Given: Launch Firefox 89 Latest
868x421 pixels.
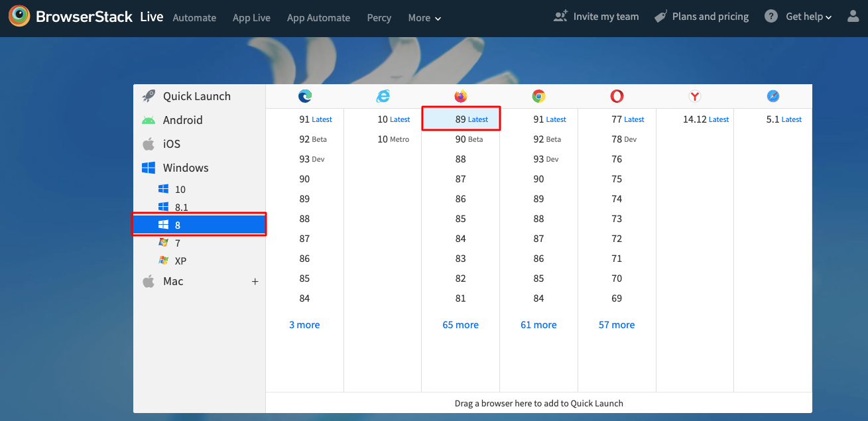Looking at the screenshot, I should (x=460, y=119).
